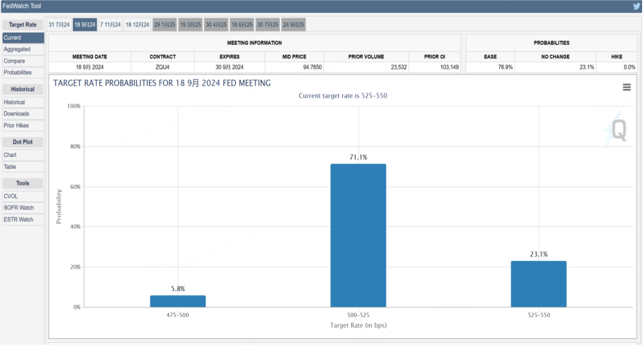Click the PRIOR OI value 103,149

[x=450, y=68]
